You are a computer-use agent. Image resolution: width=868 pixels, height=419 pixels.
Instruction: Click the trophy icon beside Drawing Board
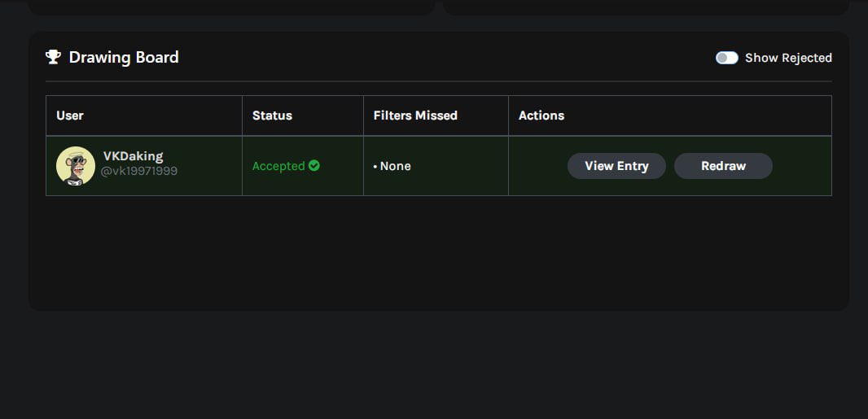click(x=53, y=57)
